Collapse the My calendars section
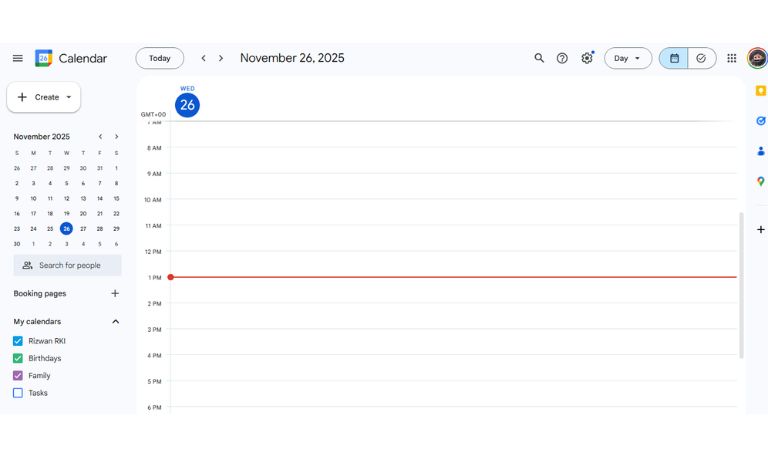 pyautogui.click(x=116, y=321)
